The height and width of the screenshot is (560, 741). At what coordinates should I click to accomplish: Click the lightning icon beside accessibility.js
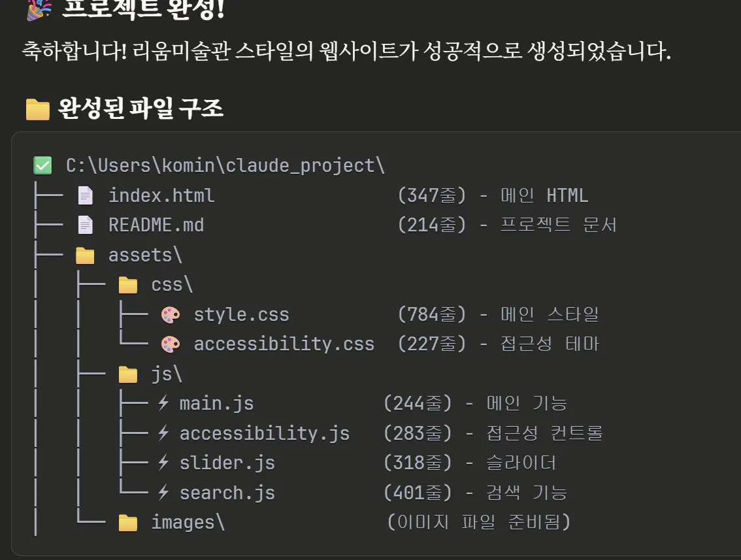pos(163,433)
